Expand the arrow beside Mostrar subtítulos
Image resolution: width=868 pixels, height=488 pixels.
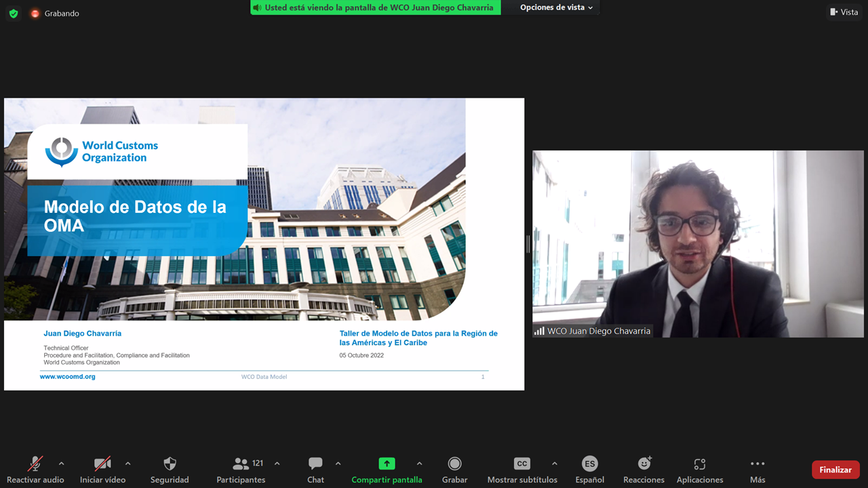click(x=554, y=464)
